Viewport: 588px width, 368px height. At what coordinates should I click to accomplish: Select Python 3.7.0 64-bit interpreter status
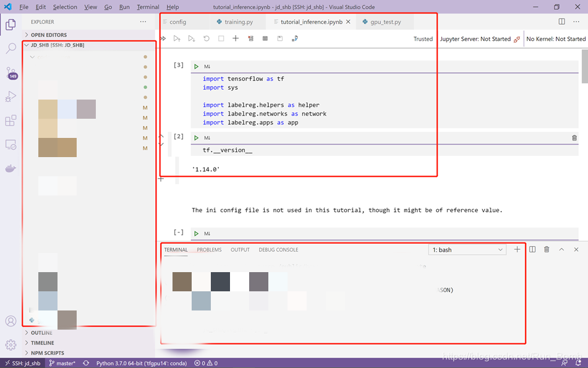142,363
